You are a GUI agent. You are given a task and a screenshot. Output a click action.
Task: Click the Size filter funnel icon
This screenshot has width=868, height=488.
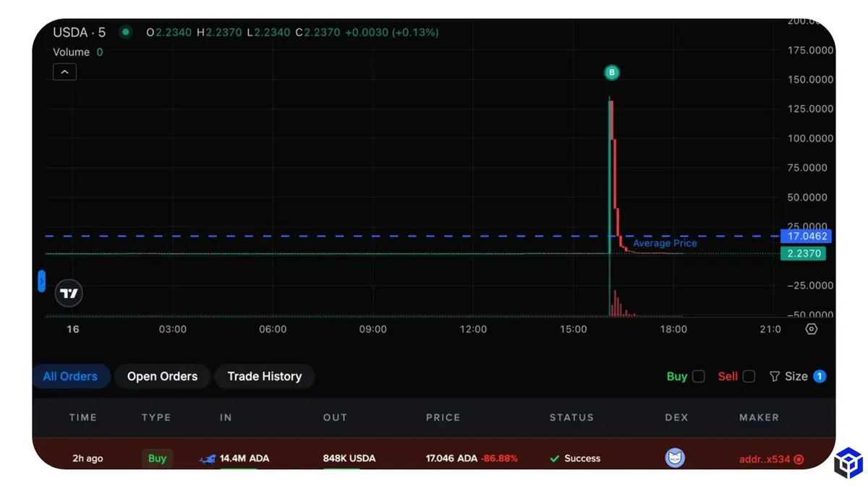pyautogui.click(x=775, y=377)
